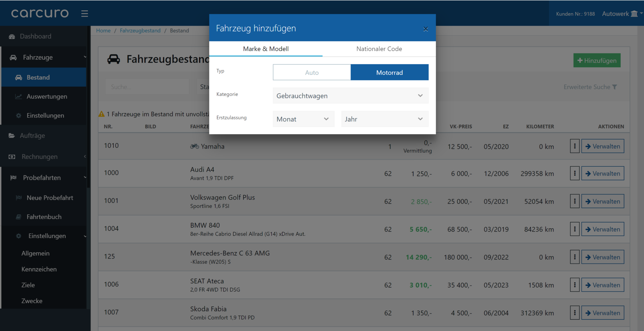Screen dimensions: 644x331
Task: Click Verwalten for Audi A4
Action: [x=602, y=173]
